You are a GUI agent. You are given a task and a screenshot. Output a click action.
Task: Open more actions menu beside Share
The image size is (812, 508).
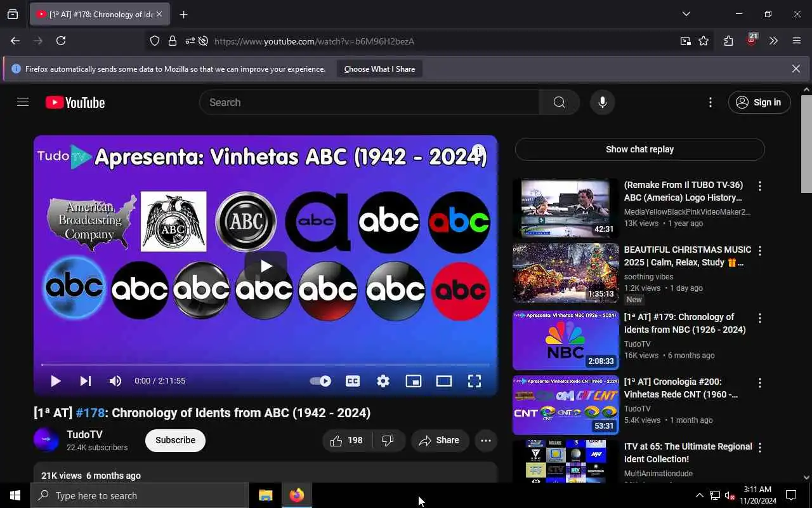(486, 440)
